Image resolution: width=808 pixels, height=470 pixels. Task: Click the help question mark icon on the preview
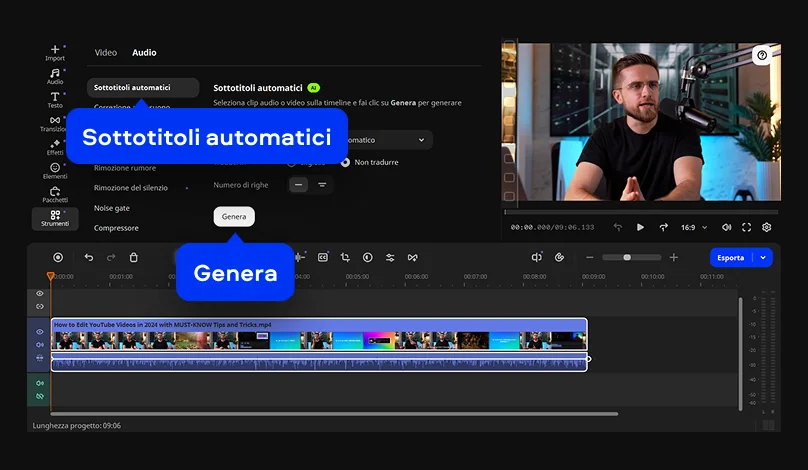[x=762, y=56]
